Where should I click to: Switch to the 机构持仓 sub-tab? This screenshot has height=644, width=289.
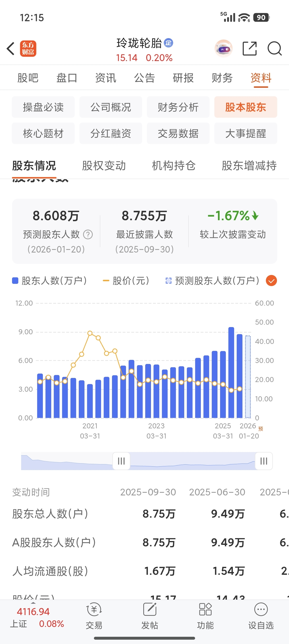click(174, 165)
